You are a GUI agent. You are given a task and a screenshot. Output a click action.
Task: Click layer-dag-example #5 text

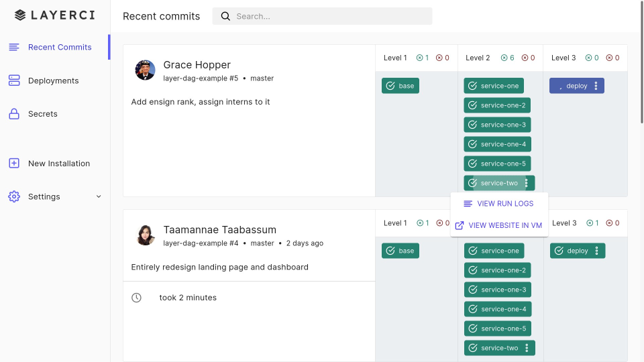[x=201, y=78]
